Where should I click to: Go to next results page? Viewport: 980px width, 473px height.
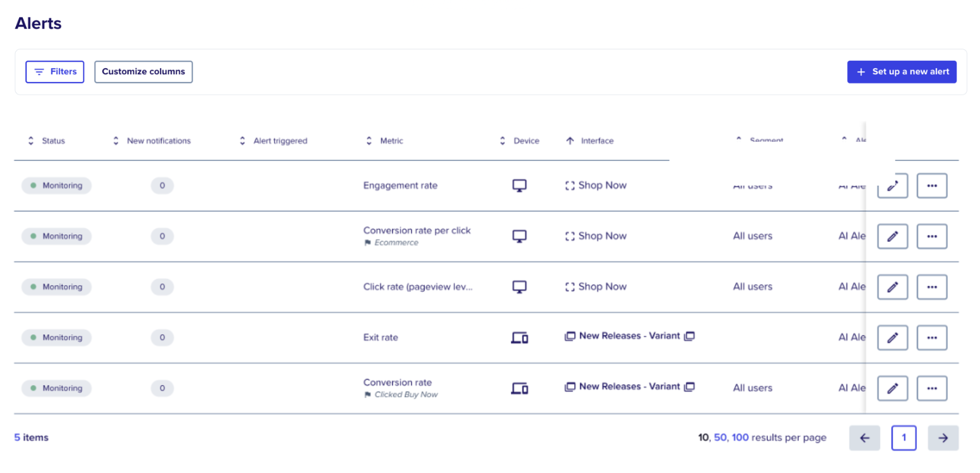tap(943, 438)
